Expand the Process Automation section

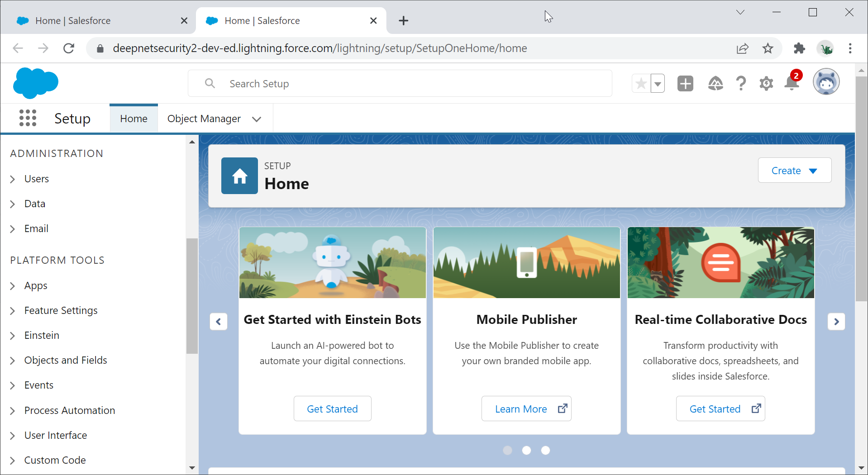[13, 411]
